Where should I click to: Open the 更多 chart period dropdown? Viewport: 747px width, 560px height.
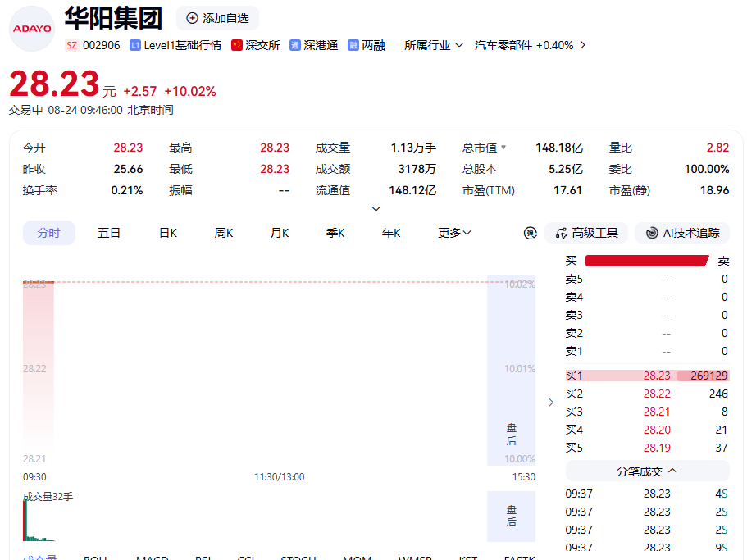(x=454, y=233)
